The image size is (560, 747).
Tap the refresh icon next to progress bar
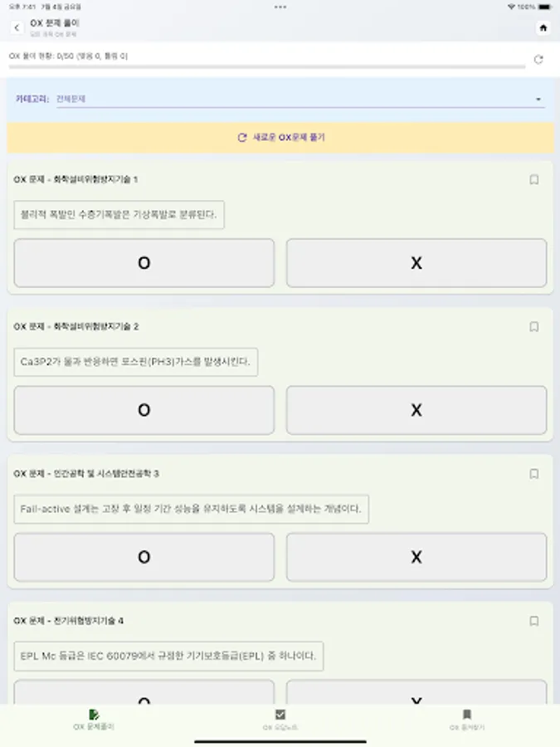539,59
